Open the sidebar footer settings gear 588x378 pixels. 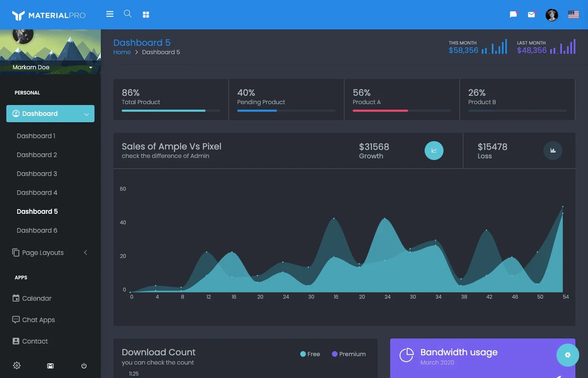point(17,365)
